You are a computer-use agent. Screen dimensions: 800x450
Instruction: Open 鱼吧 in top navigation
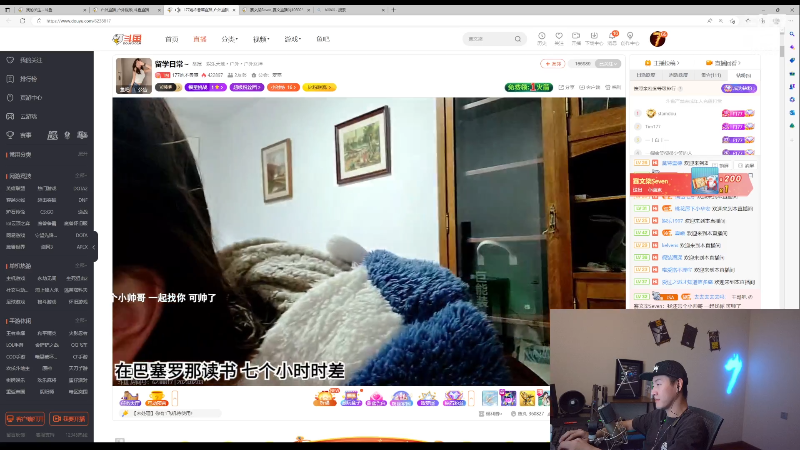point(323,39)
